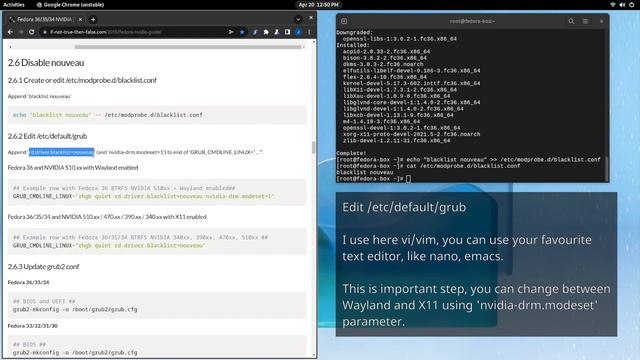Click '2.6.1 Create or edit /etc/modprobe.d/blacklist.conf' heading
Screen dimensions: 640x360
point(82,80)
